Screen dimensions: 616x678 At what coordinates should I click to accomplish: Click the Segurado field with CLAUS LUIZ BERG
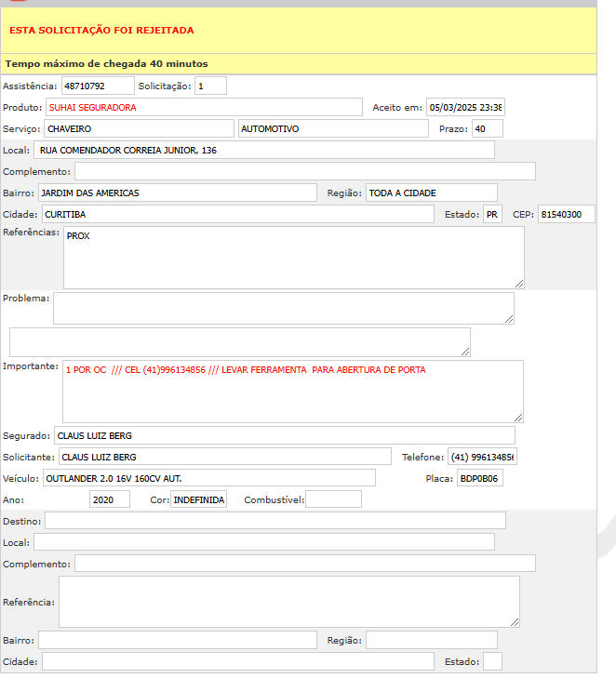coord(284,435)
